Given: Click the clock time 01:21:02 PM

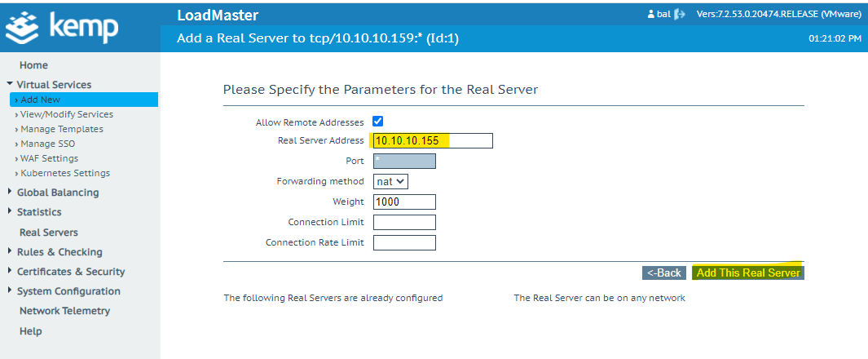Looking at the screenshot, I should coord(835,39).
